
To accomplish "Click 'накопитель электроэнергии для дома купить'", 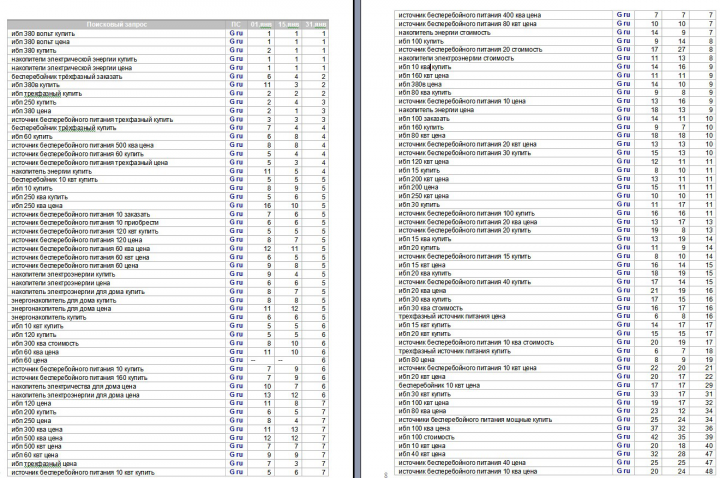I will tap(78, 292).
